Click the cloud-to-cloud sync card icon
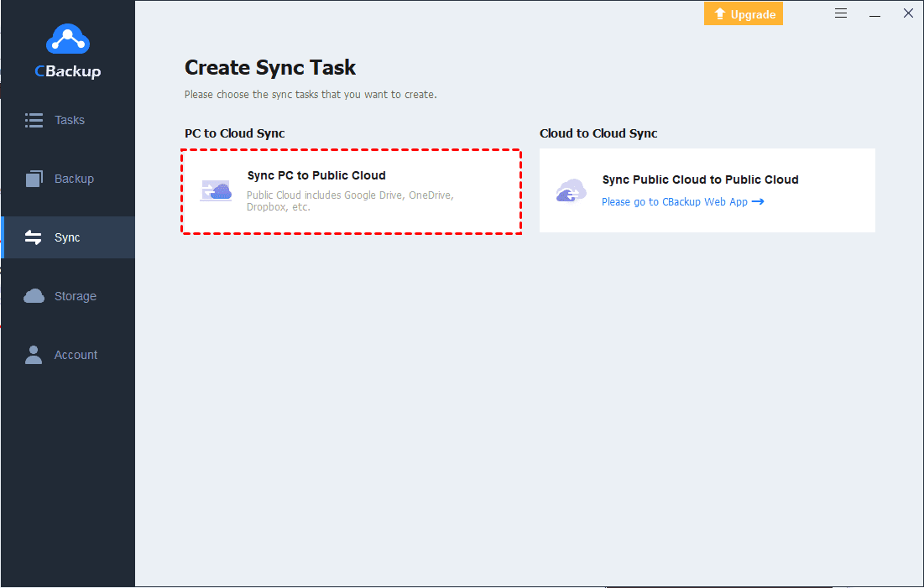This screenshot has width=924, height=588. [x=571, y=191]
